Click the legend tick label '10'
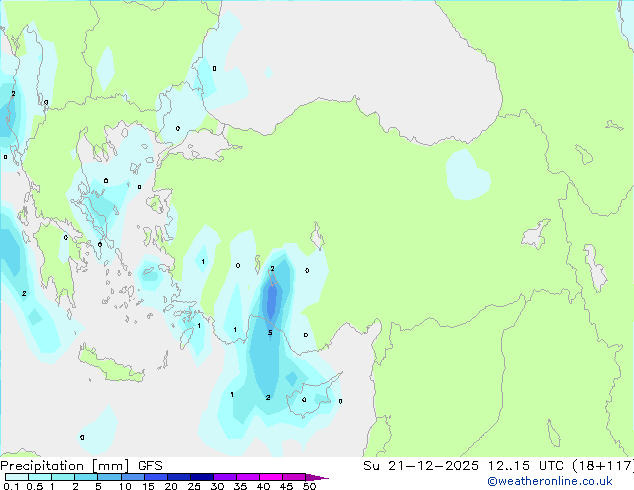The image size is (634, 490). click(x=125, y=486)
